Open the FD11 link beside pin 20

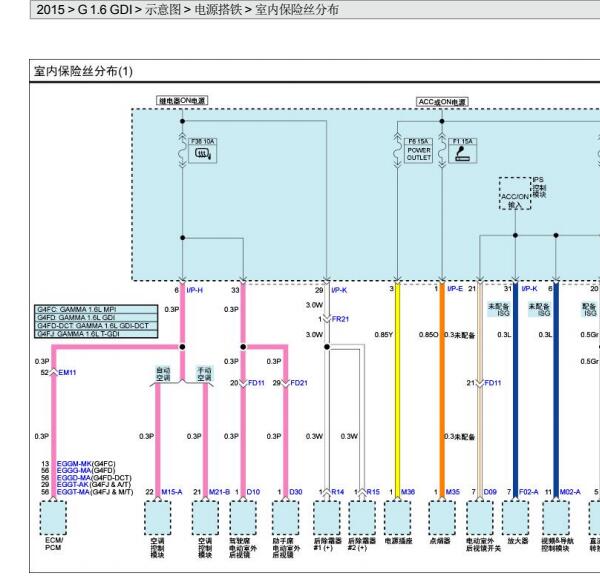pos(256,383)
